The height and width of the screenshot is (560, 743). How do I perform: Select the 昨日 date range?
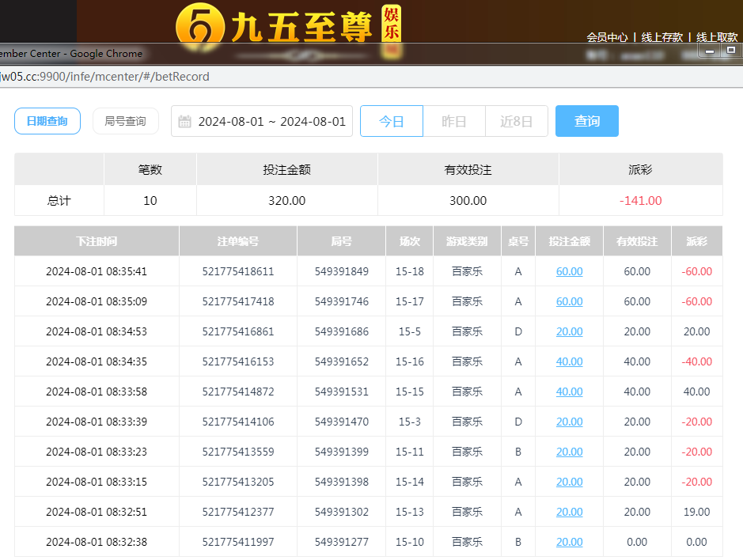tap(453, 122)
